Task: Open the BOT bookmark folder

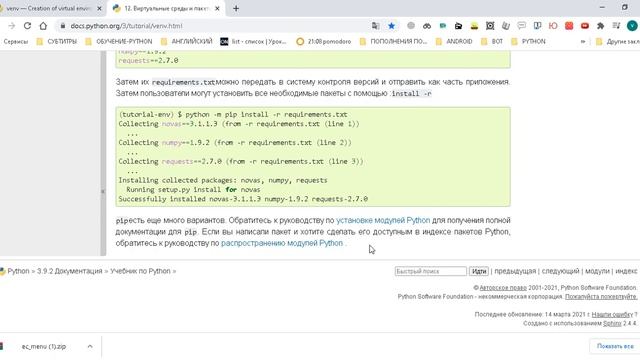Action: click(x=492, y=42)
